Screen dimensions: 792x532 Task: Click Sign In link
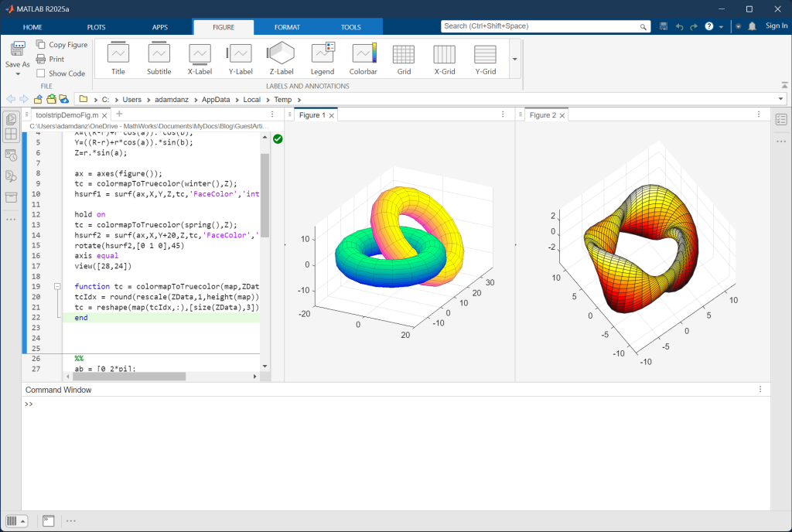point(776,26)
